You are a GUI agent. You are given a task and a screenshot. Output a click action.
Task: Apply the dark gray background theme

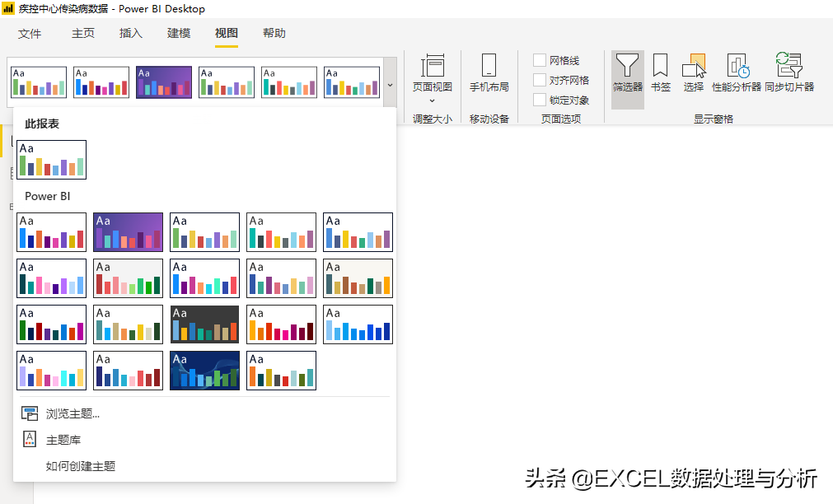point(204,324)
